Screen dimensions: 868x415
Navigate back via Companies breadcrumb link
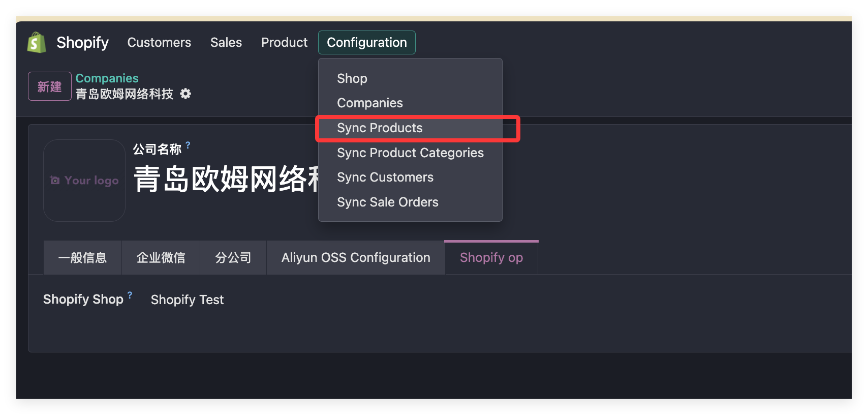coord(107,78)
